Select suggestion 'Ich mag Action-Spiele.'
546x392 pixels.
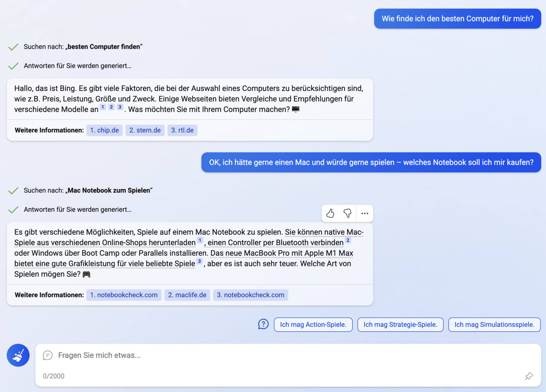click(x=313, y=325)
